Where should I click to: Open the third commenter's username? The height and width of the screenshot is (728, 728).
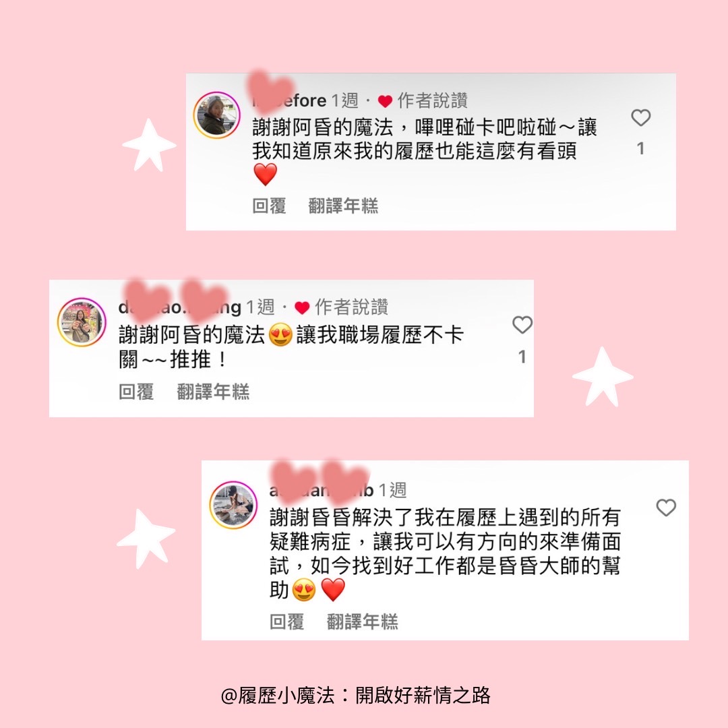pos(322,490)
